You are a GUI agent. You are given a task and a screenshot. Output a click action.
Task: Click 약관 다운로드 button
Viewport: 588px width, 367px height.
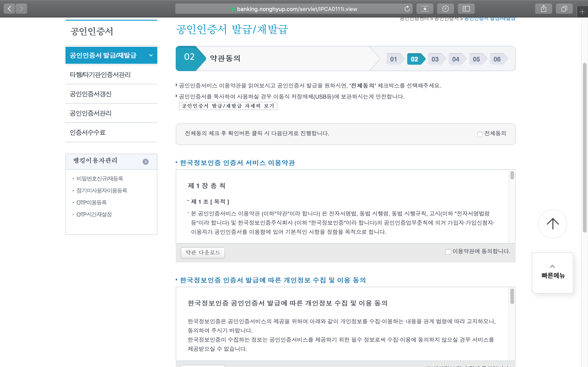(x=203, y=253)
